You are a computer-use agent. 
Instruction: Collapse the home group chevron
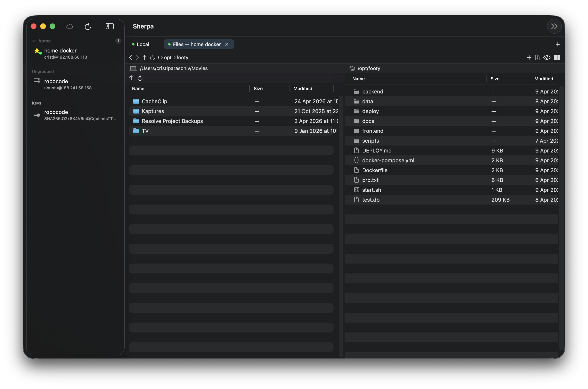coord(34,41)
